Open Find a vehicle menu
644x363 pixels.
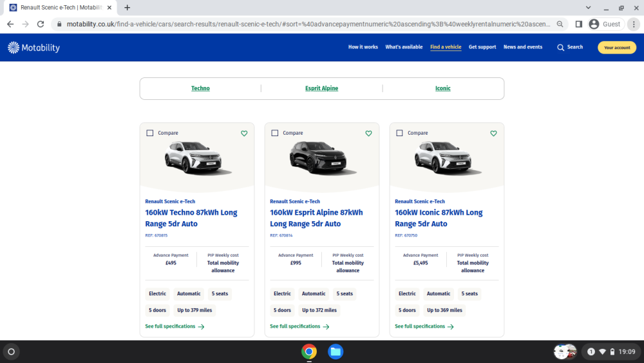click(x=446, y=47)
